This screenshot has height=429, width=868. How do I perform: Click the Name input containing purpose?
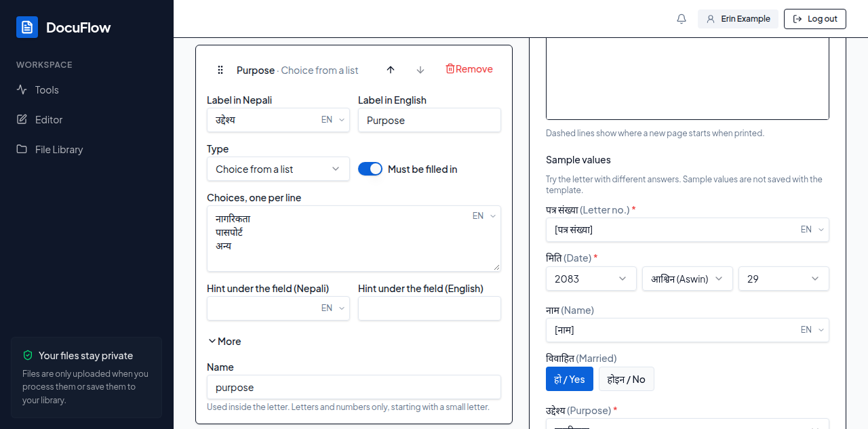tap(354, 387)
